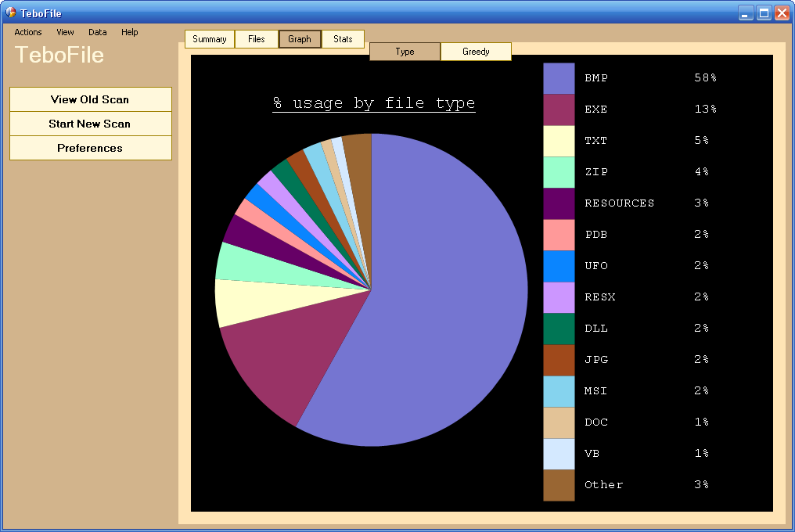795x532 pixels.
Task: Click the Other legend color swatch
Action: pos(559,485)
